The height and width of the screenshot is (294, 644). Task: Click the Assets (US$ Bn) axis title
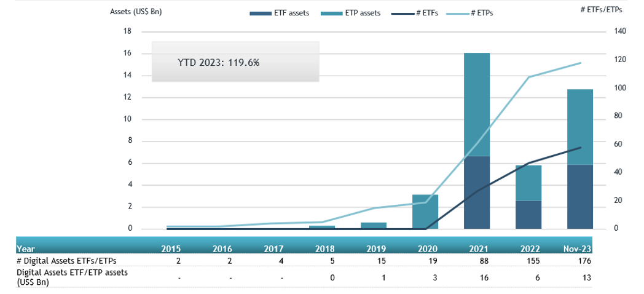tap(136, 12)
